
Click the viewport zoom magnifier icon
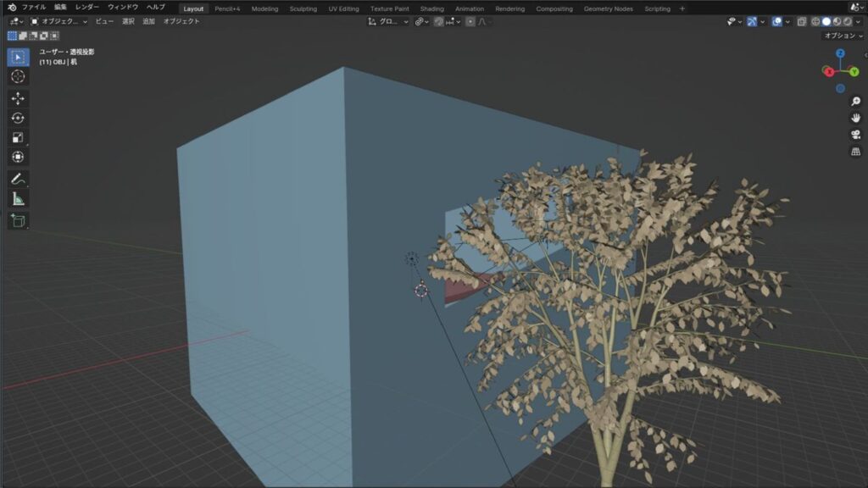856,102
